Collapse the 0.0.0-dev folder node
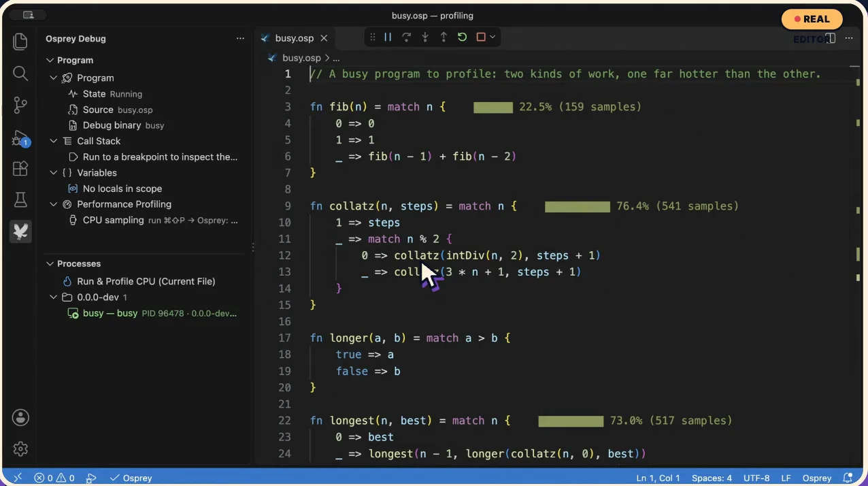 pyautogui.click(x=54, y=297)
